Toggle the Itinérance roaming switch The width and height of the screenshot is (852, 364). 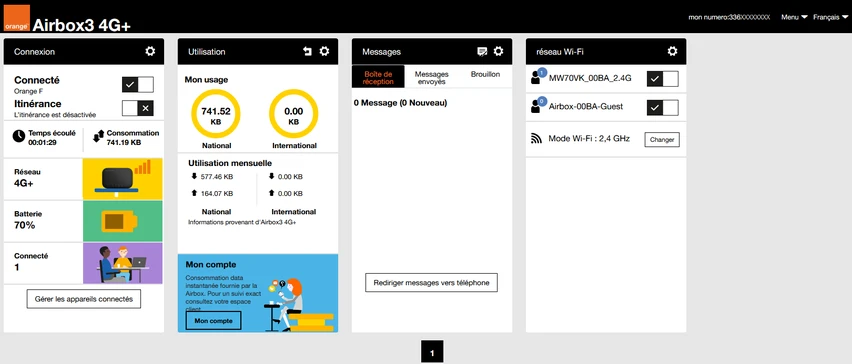(x=137, y=108)
